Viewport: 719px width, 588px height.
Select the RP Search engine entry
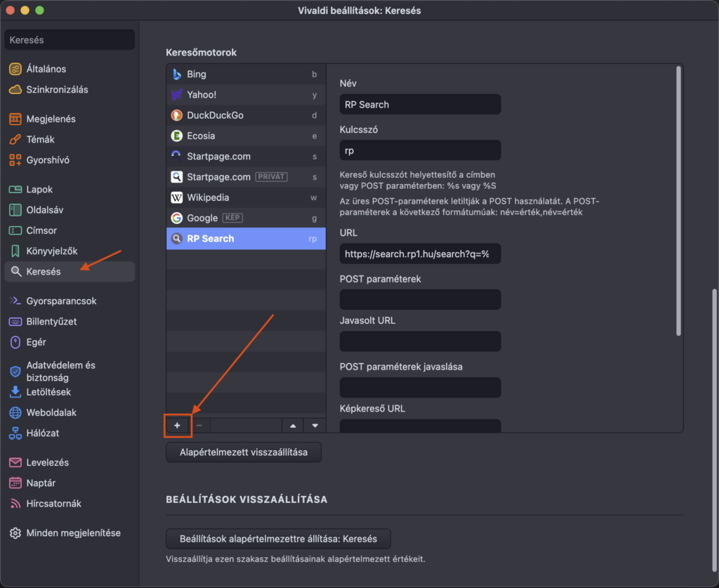(x=246, y=239)
